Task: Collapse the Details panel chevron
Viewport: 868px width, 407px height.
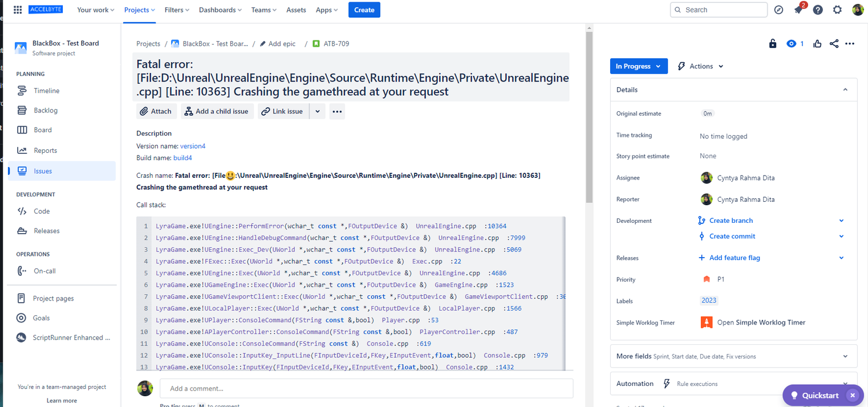Action: (x=846, y=89)
